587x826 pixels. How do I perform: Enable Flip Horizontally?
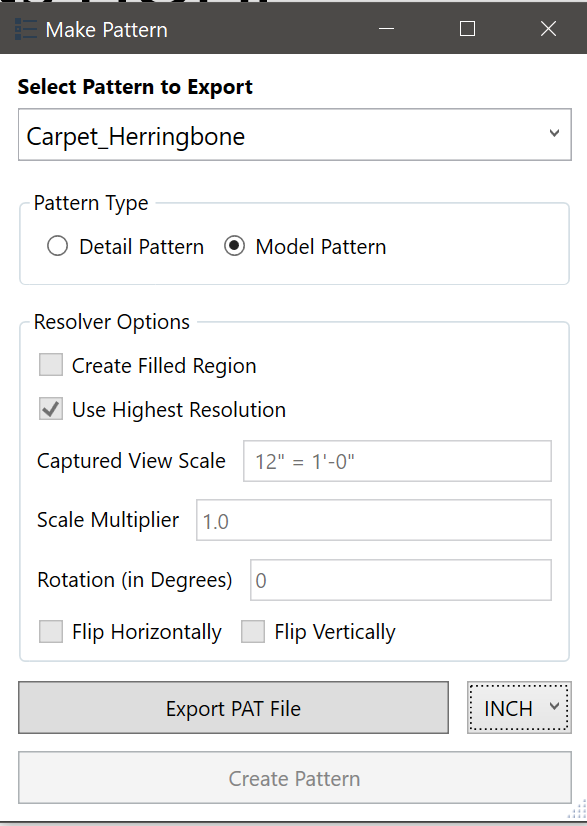50,632
